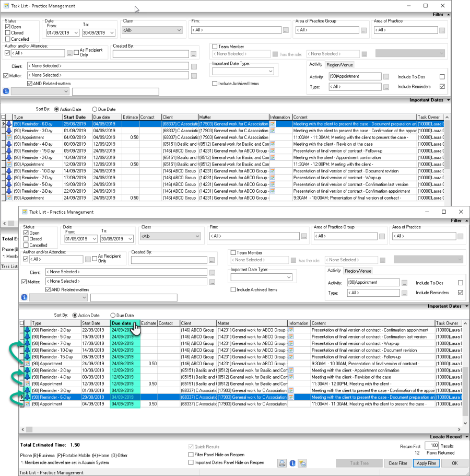Check Filter Panel Hide on Reopen
The height and width of the screenshot is (476, 470).
coord(191,455)
